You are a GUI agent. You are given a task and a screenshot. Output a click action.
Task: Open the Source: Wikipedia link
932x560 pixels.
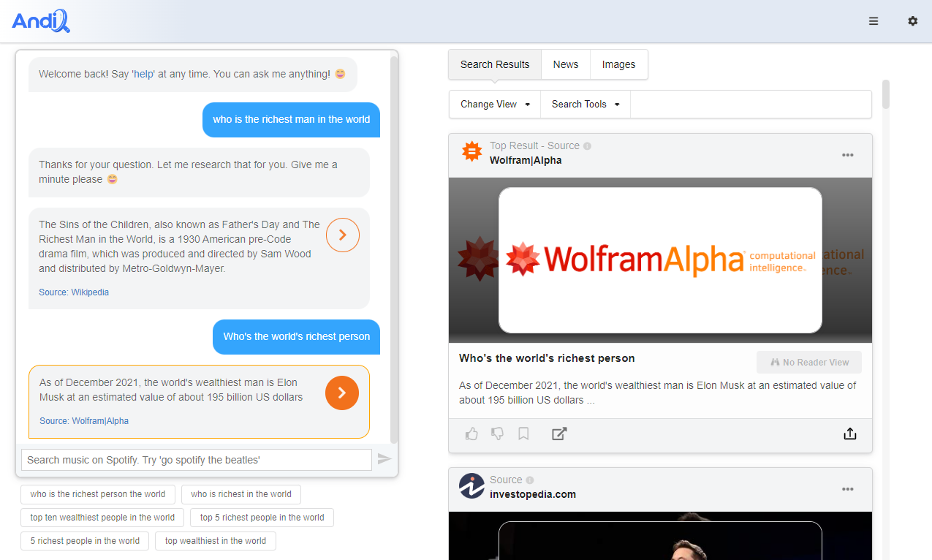point(74,292)
